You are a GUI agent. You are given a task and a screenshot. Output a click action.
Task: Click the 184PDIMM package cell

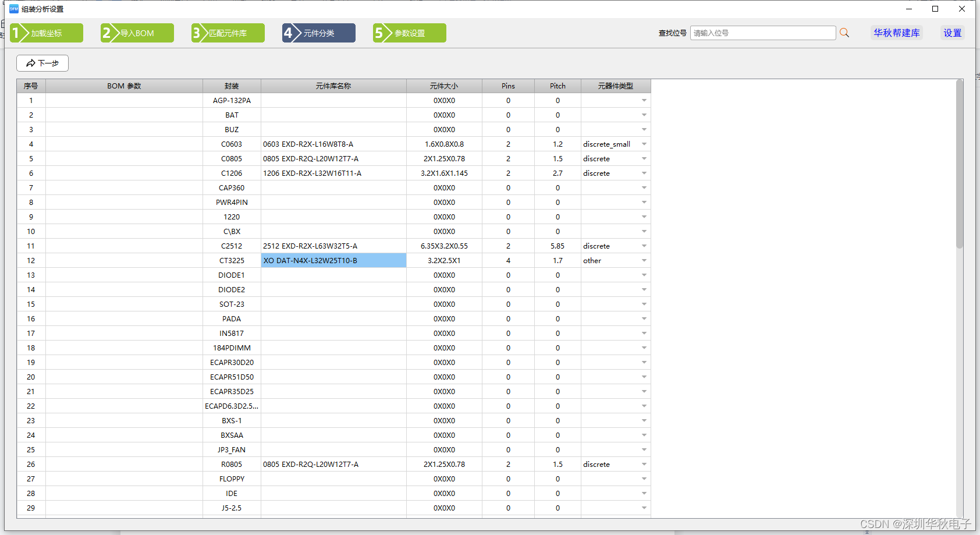pos(232,348)
